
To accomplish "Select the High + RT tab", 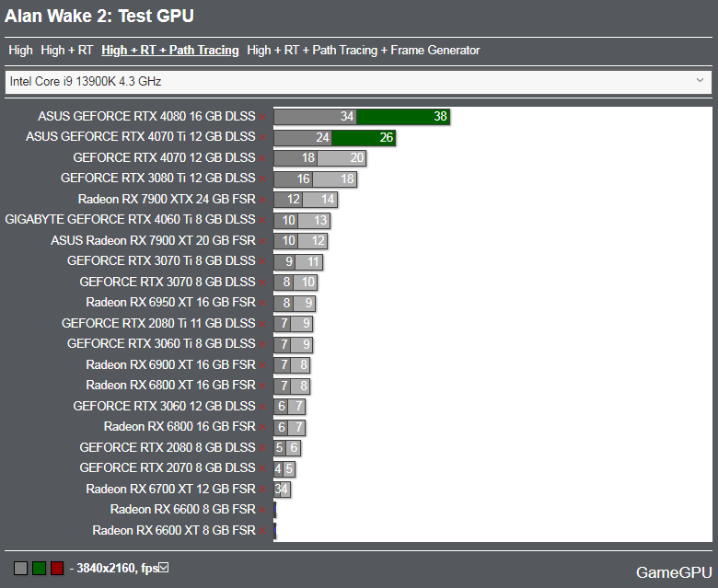I will coord(67,51).
